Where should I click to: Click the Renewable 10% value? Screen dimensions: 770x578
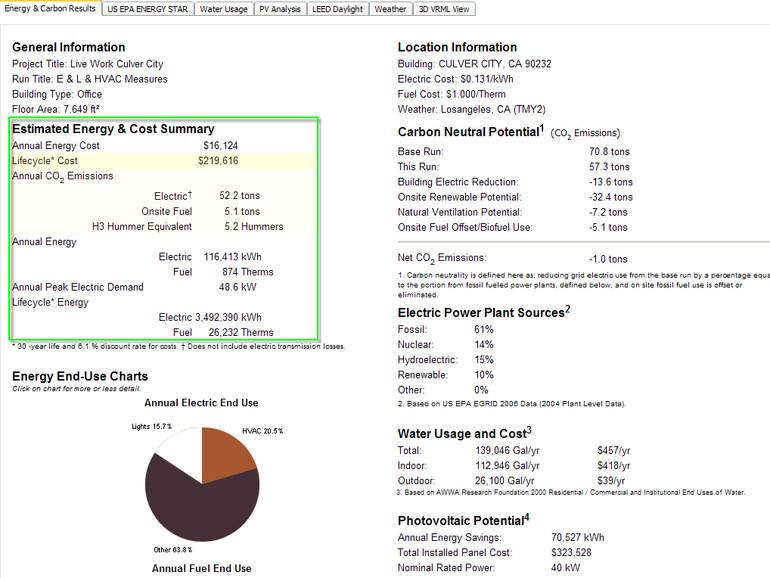(x=484, y=375)
